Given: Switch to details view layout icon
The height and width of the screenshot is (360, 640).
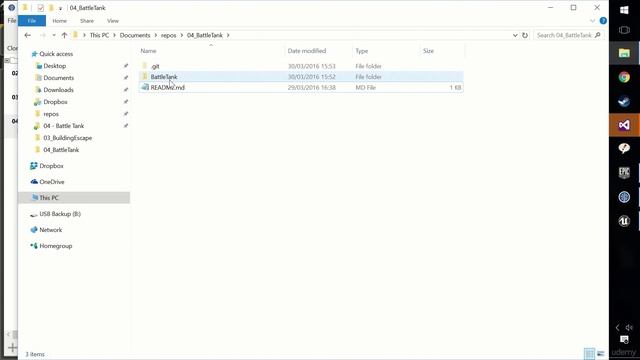Looking at the screenshot, I should (x=589, y=353).
